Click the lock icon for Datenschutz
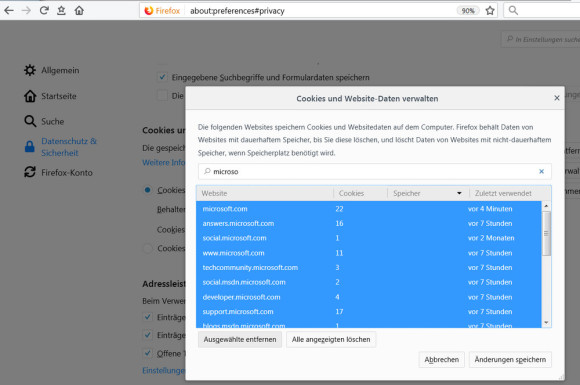Viewport: 580px width, 385px height. (30, 146)
